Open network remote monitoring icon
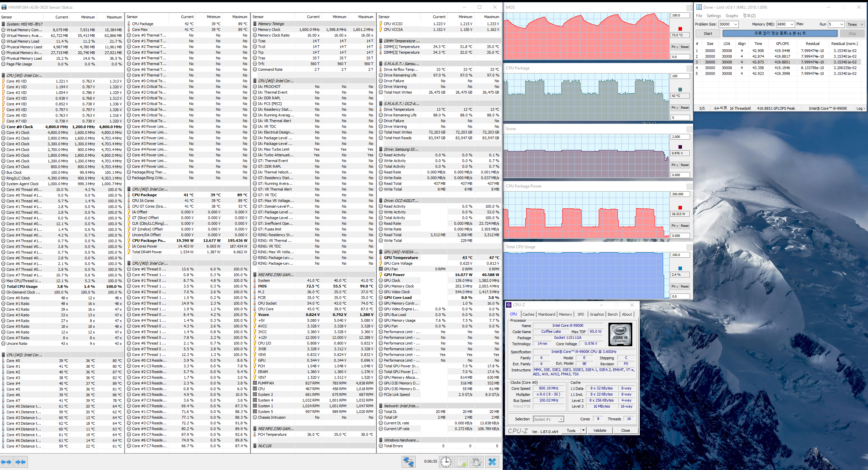 (408, 462)
